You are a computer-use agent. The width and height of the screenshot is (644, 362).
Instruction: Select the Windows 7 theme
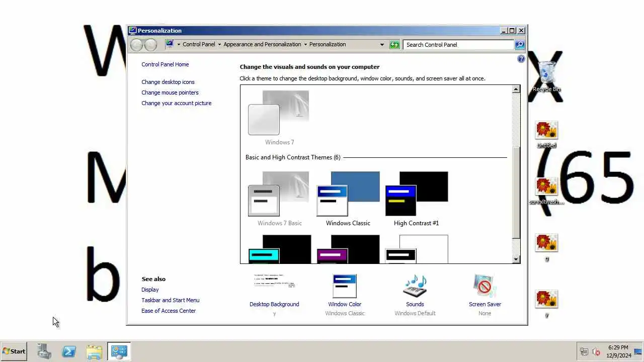[x=279, y=118]
